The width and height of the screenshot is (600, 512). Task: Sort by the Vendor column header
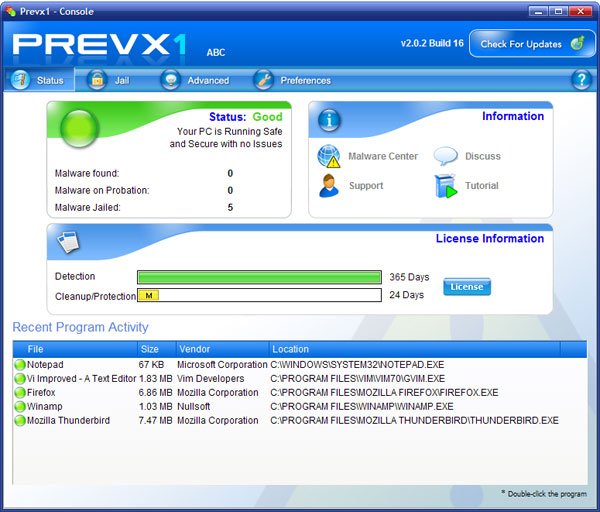pos(223,349)
